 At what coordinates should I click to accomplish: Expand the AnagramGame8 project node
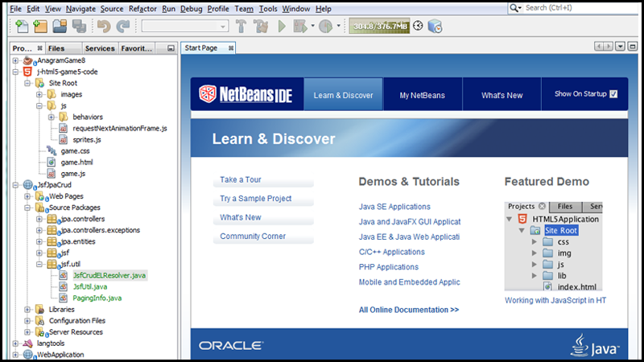[15, 60]
